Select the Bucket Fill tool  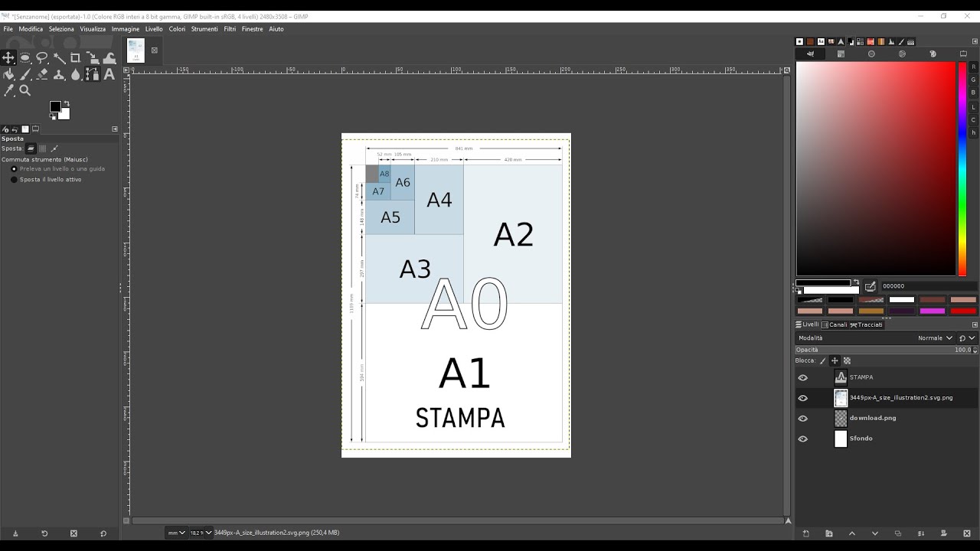tap(8, 74)
